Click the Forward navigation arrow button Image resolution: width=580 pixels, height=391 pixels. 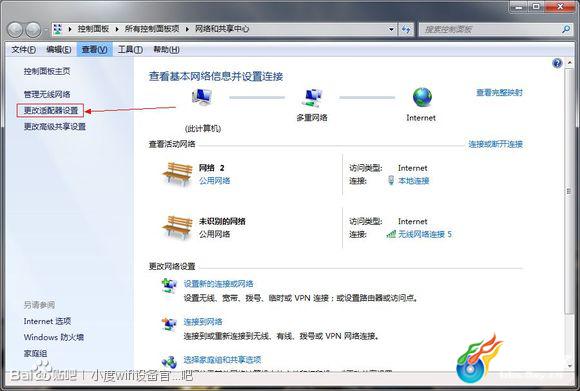33,30
